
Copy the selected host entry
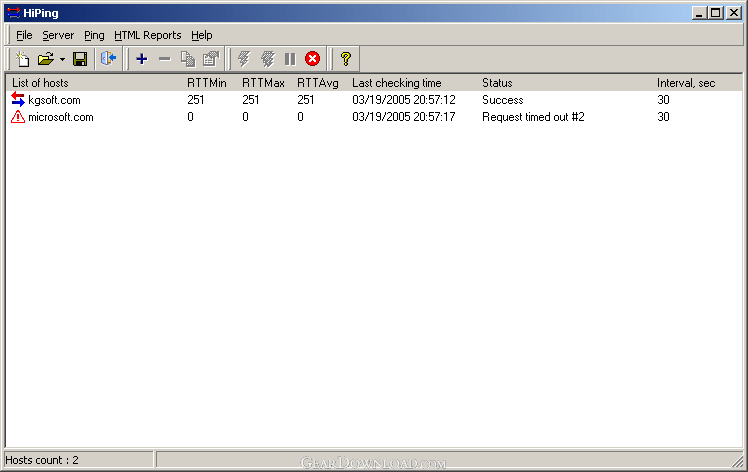[x=188, y=59]
